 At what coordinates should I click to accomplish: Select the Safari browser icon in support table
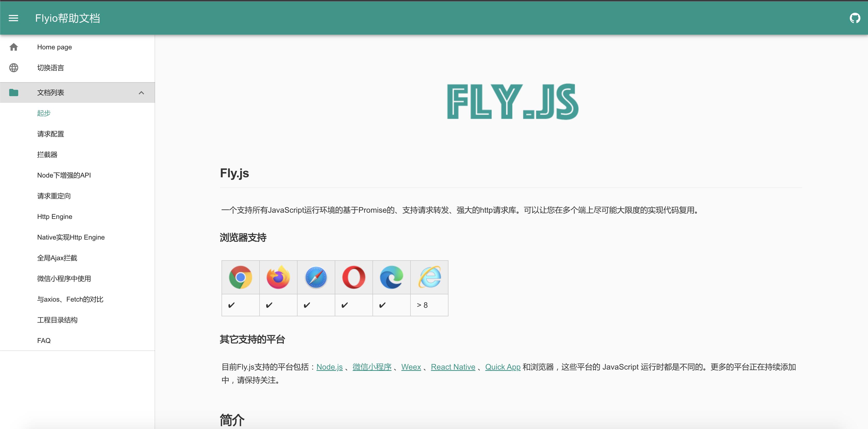[x=316, y=277]
